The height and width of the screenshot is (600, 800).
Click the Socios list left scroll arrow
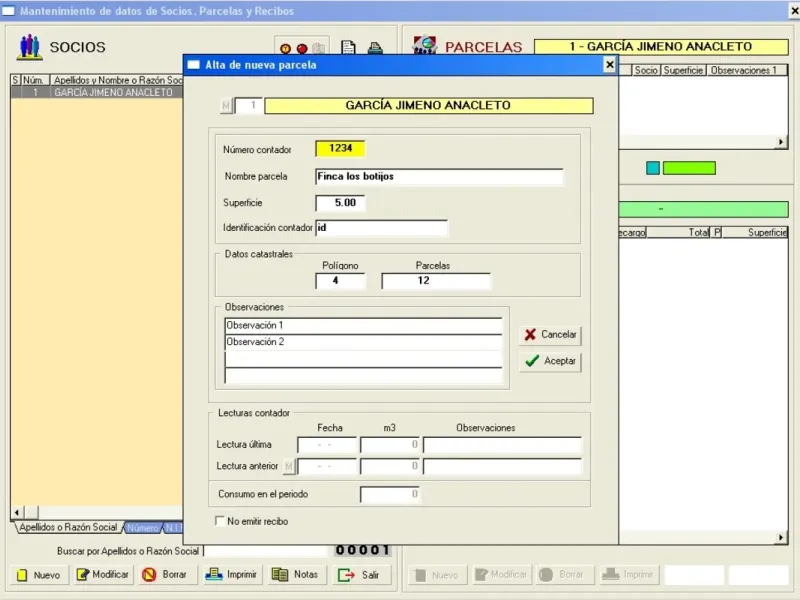17,512
